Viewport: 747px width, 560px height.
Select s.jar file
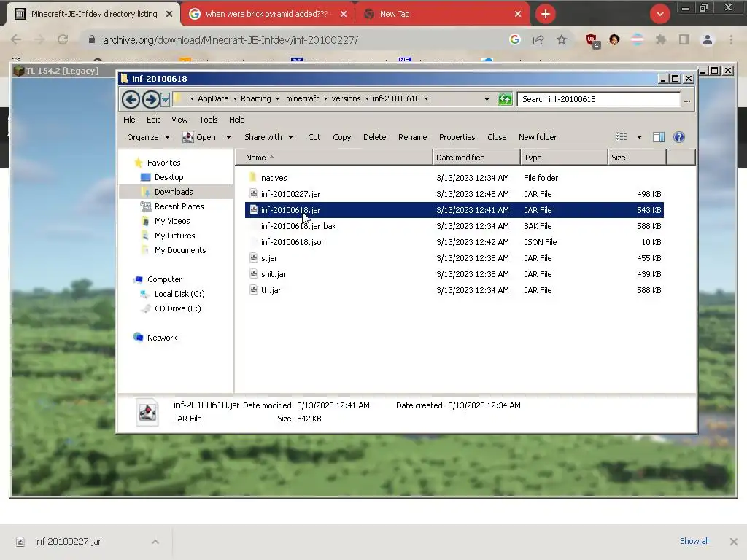[269, 258]
